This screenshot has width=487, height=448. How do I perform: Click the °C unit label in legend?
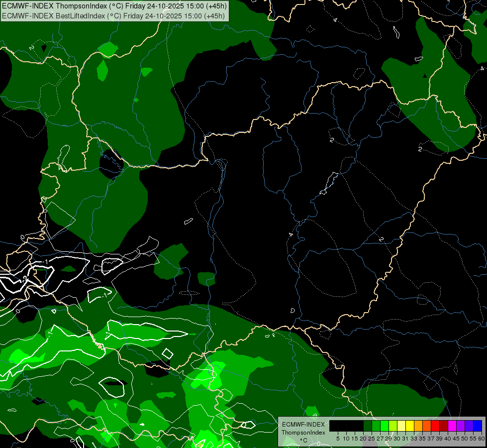[x=303, y=440]
